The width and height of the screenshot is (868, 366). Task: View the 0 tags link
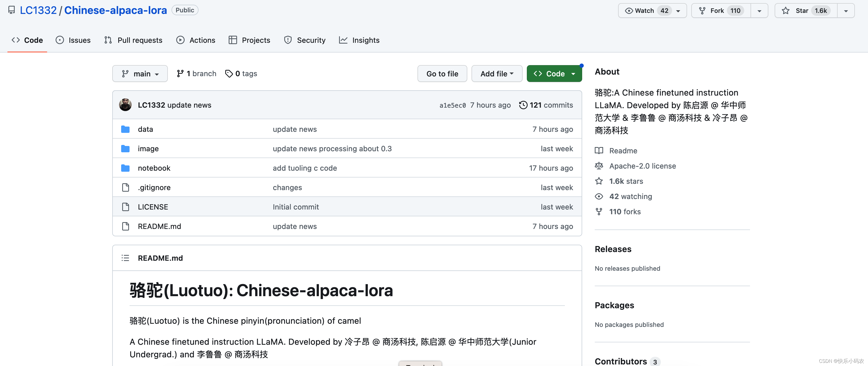241,74
